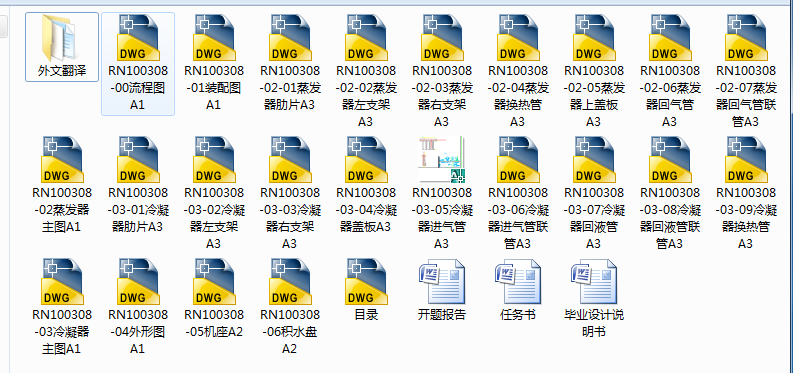Select the RN100308-05机座A2 DWG icon
Image resolution: width=793 pixels, height=373 pixels.
pyautogui.click(x=214, y=282)
